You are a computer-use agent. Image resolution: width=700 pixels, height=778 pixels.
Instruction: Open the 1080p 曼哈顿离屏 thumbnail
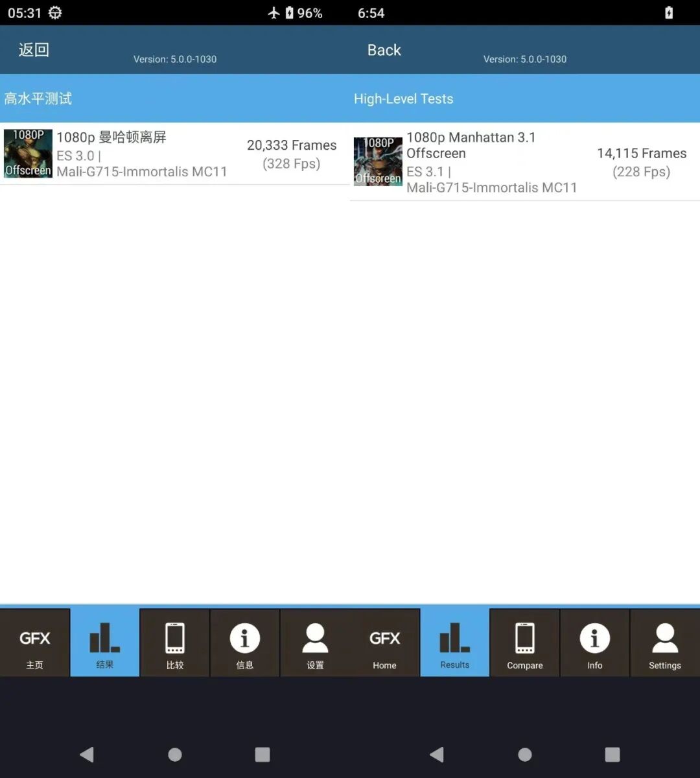[28, 153]
